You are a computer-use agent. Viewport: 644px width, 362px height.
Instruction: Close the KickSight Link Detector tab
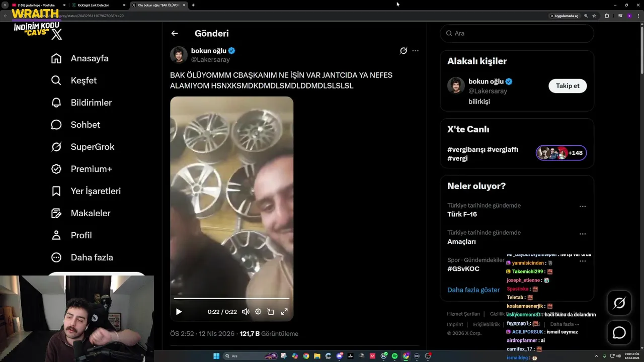pyautogui.click(x=124, y=5)
